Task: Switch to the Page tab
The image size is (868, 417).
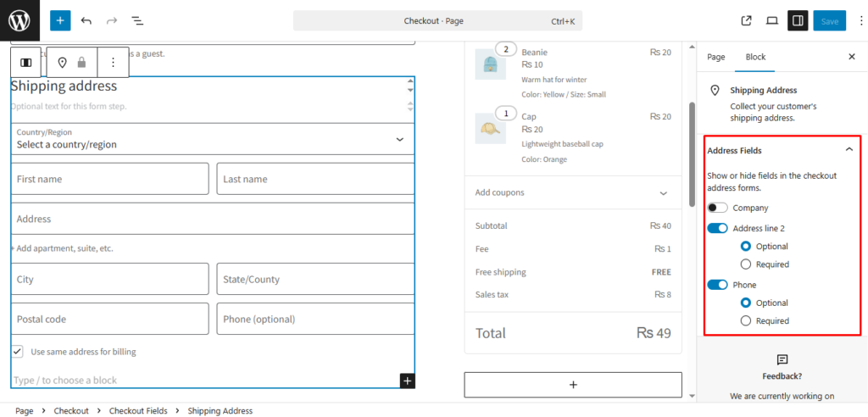Action: click(x=716, y=57)
